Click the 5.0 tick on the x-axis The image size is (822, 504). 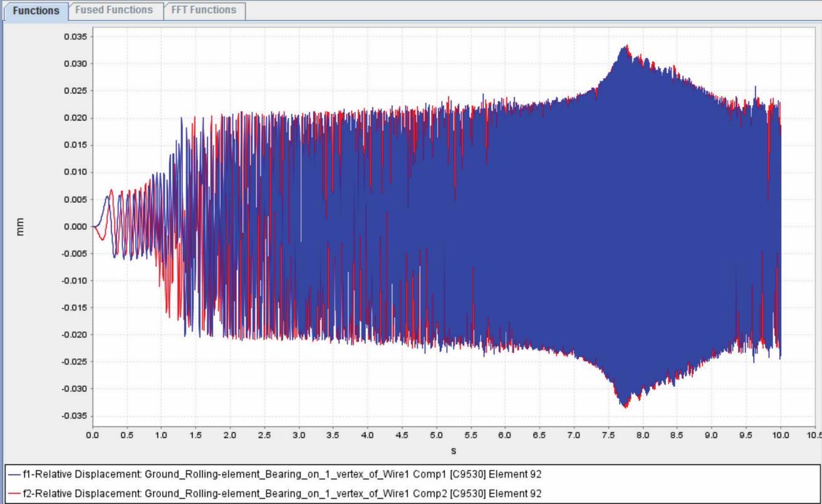click(437, 435)
